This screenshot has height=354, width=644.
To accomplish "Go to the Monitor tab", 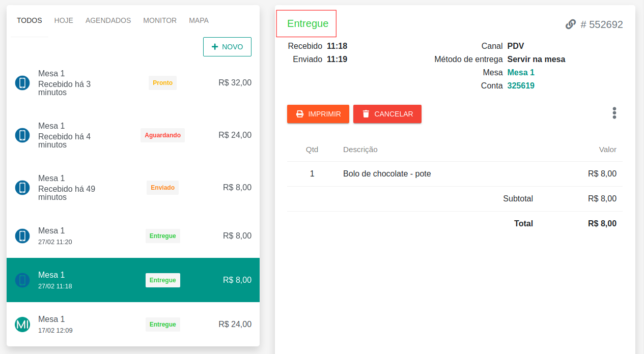I will click(x=160, y=21).
